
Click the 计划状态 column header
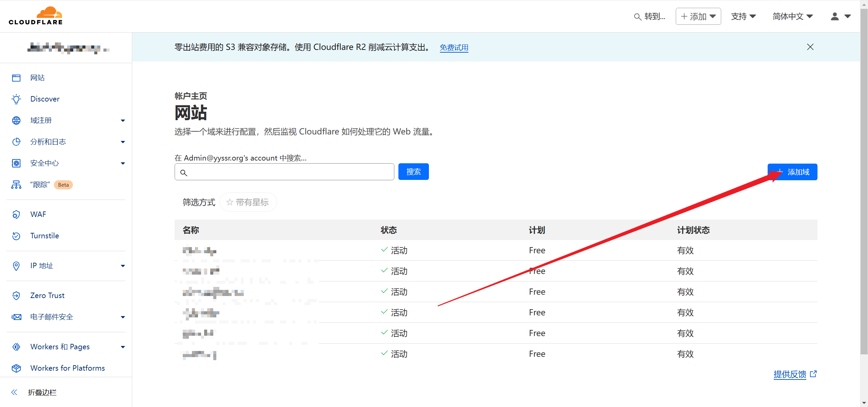693,230
